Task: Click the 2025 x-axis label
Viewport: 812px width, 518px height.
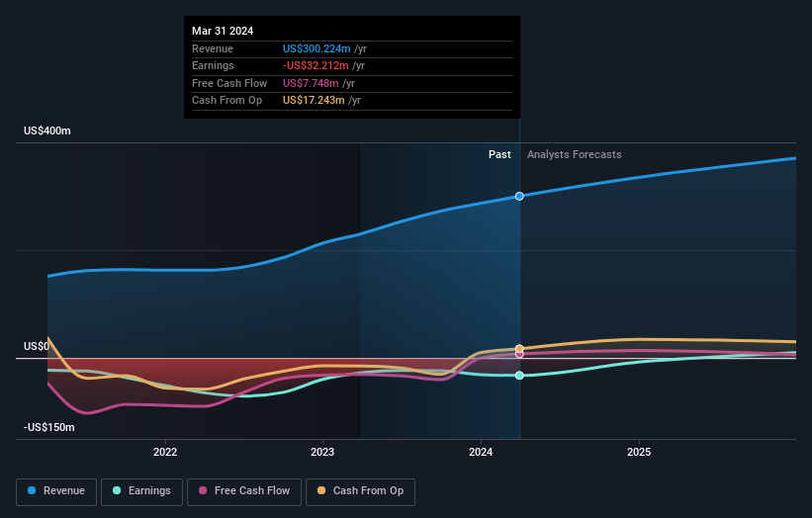Action: click(639, 452)
